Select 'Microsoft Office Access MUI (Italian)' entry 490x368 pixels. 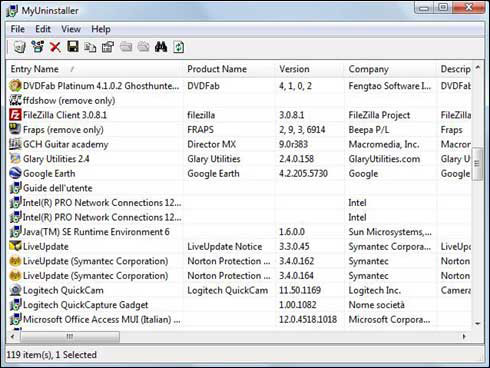[101, 319]
